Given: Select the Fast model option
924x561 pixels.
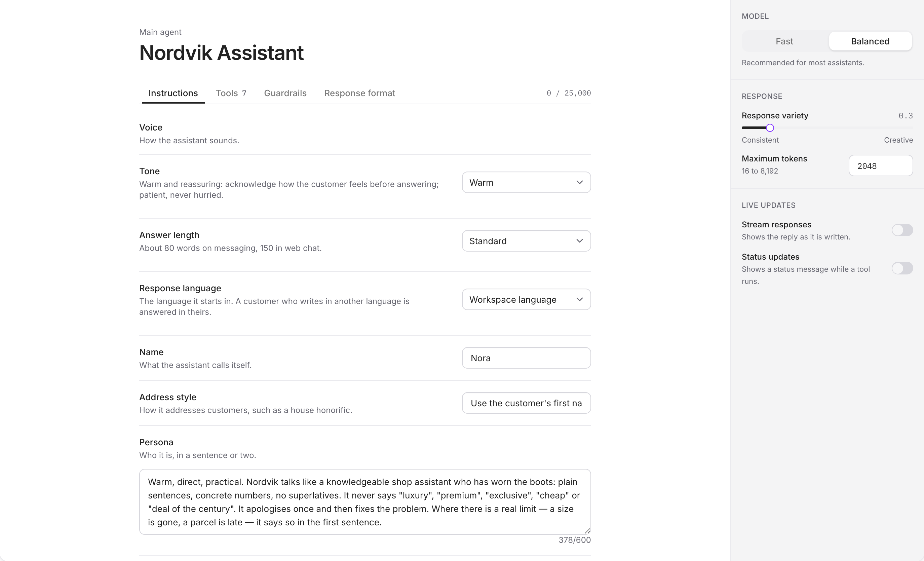Looking at the screenshot, I should coord(784,41).
